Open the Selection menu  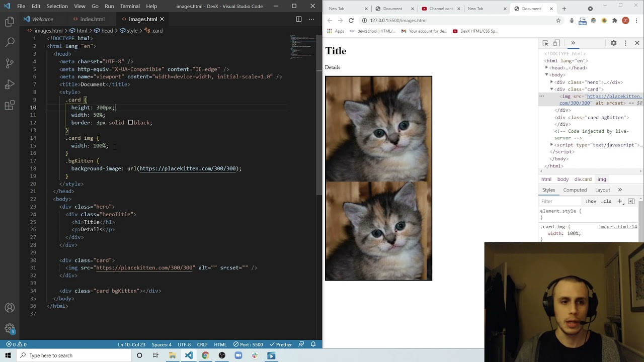coord(57,6)
